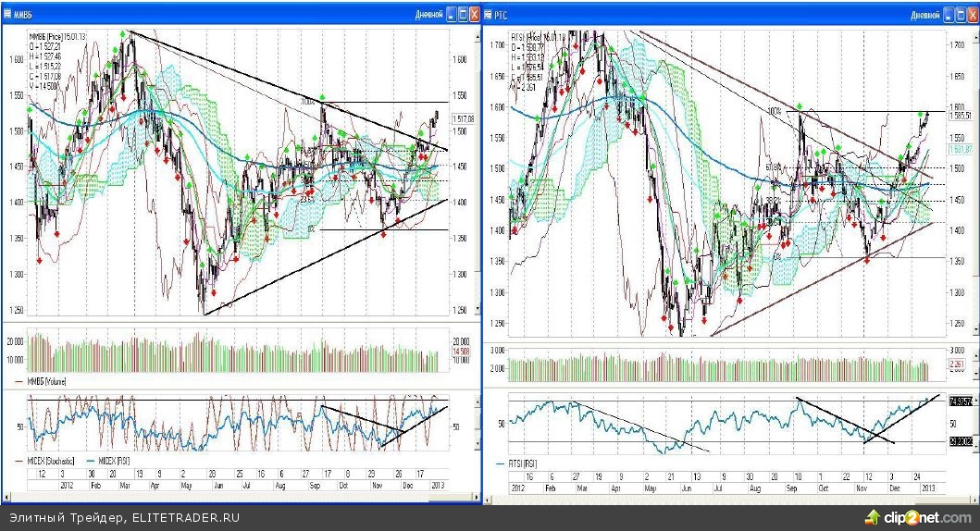This screenshot has height=531, width=980.
Task: Click the ММВБ chart window icon
Action: (x=8, y=14)
